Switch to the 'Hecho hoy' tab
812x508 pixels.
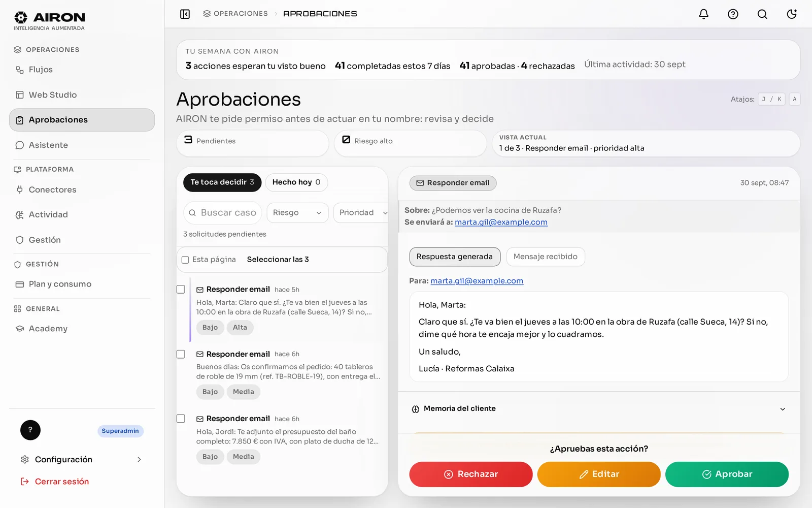pyautogui.click(x=296, y=182)
